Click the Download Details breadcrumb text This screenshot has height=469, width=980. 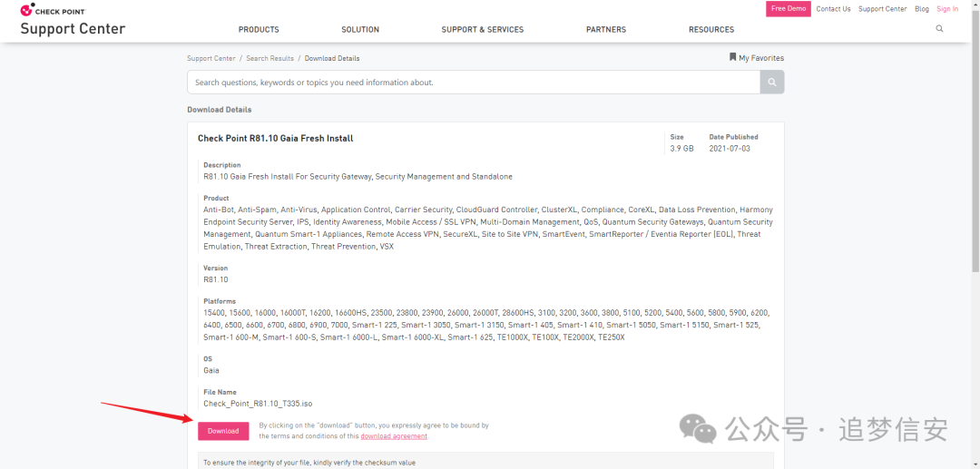pos(332,58)
